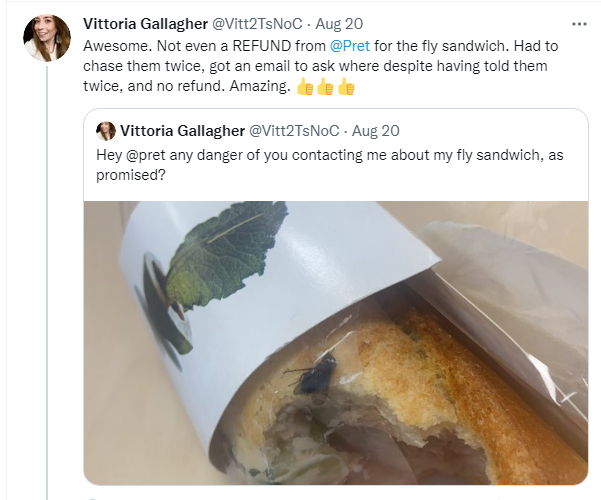Click the middle thumbs-up emoji
Viewport: 601px width, 500px height.
pos(327,88)
